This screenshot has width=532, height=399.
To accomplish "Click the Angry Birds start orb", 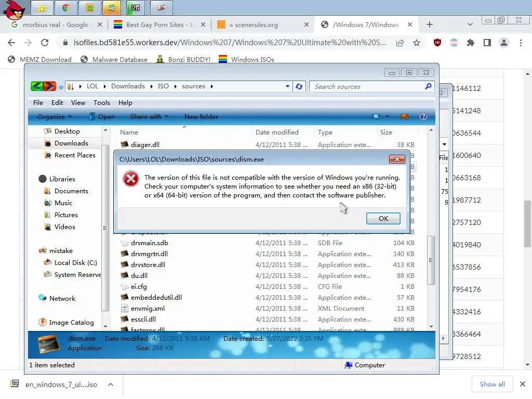I will (x=14, y=9).
